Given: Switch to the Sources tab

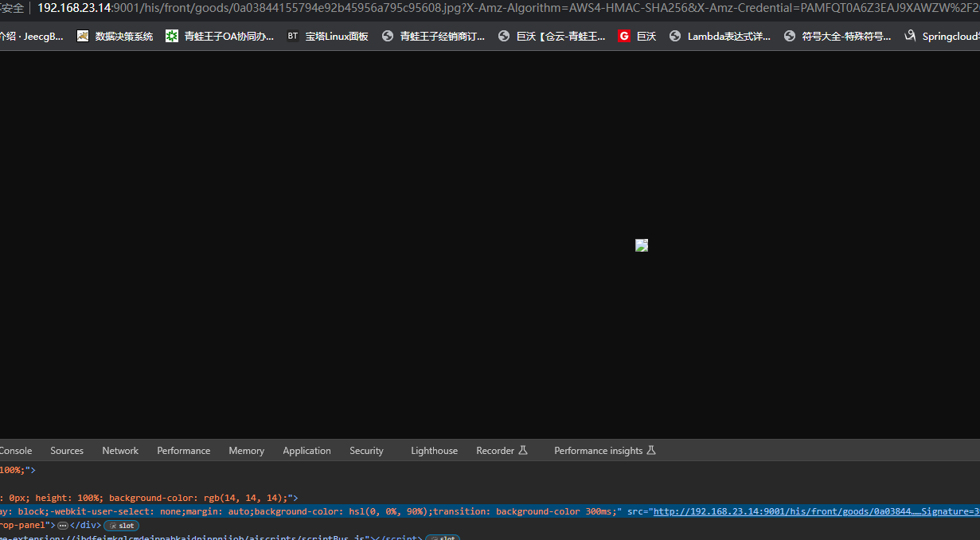Looking at the screenshot, I should pos(67,451).
